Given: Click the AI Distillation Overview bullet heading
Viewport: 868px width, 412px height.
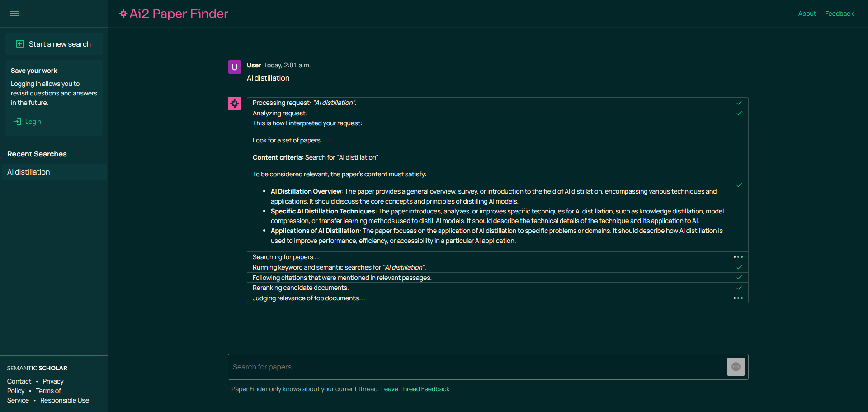Looking at the screenshot, I should (x=306, y=191).
